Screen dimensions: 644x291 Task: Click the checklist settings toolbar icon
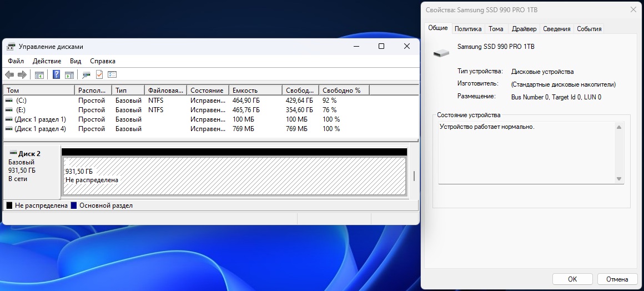pyautogui.click(x=112, y=75)
